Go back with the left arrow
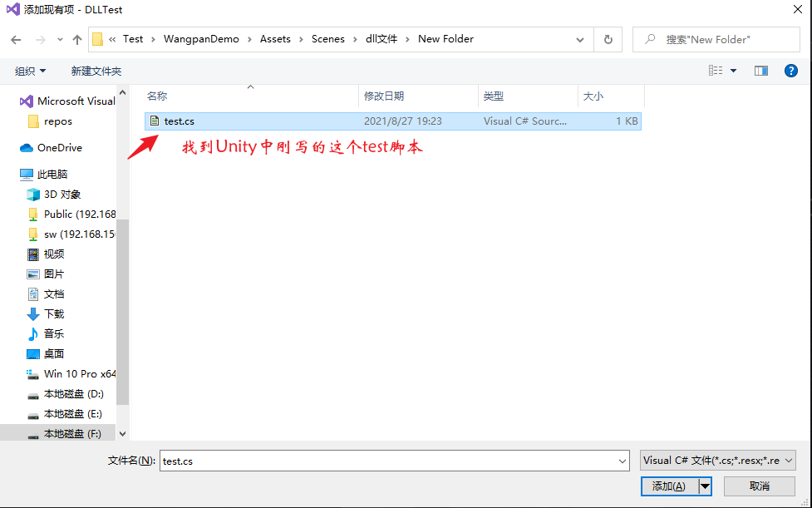The height and width of the screenshot is (508, 812). 16,40
